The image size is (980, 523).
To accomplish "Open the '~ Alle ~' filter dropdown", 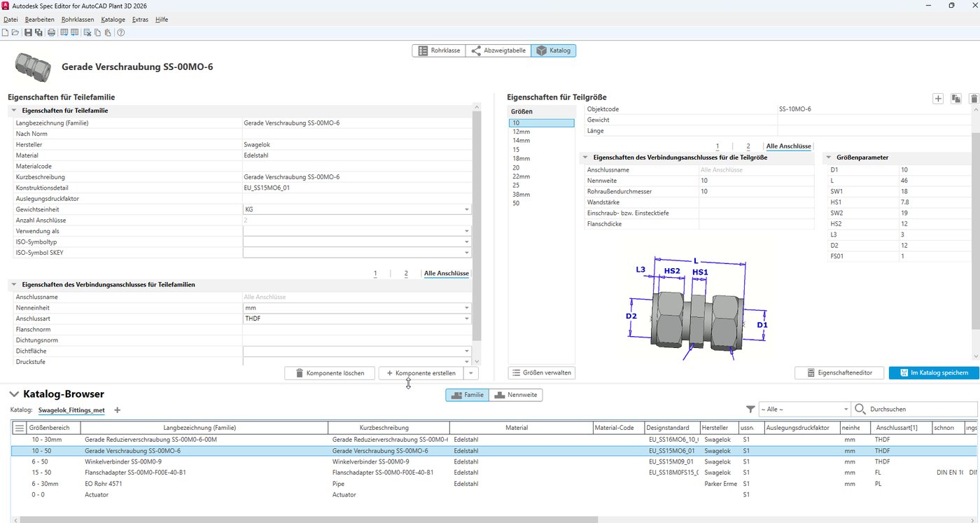I will [x=804, y=409].
